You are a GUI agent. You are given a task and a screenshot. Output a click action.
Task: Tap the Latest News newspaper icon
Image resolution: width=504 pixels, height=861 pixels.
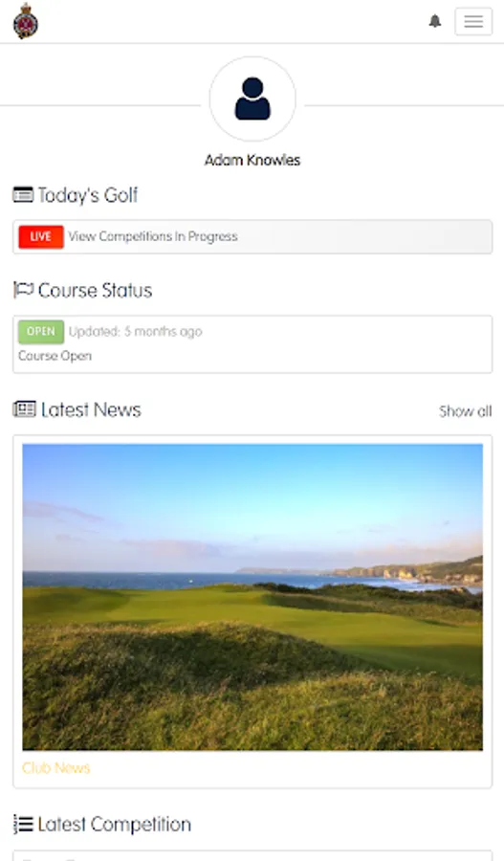tap(24, 409)
